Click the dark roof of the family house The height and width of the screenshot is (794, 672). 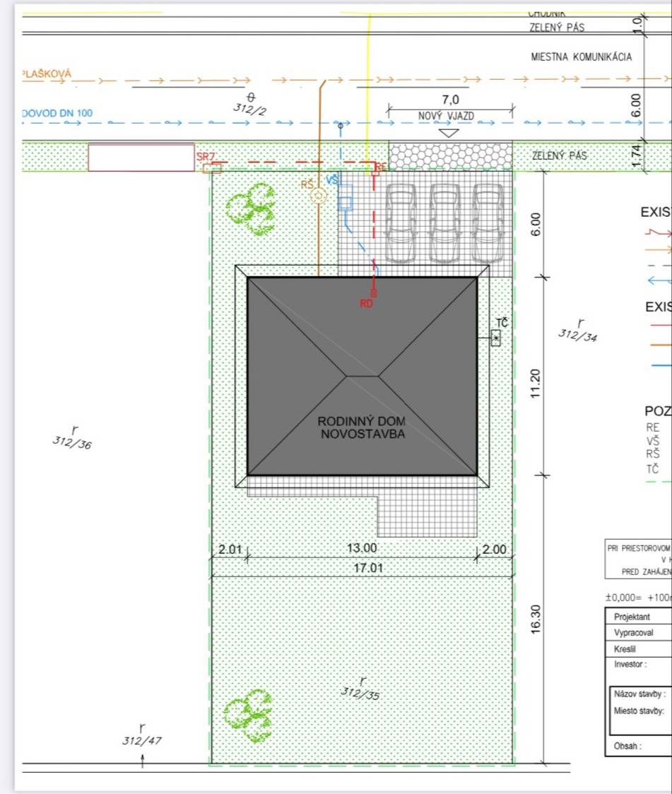click(x=362, y=376)
